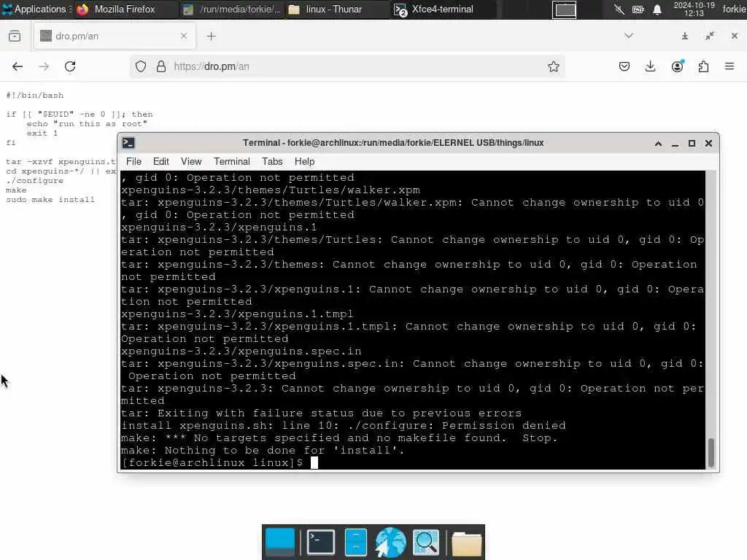Open file manager cabinet dock icon

pos(356,542)
